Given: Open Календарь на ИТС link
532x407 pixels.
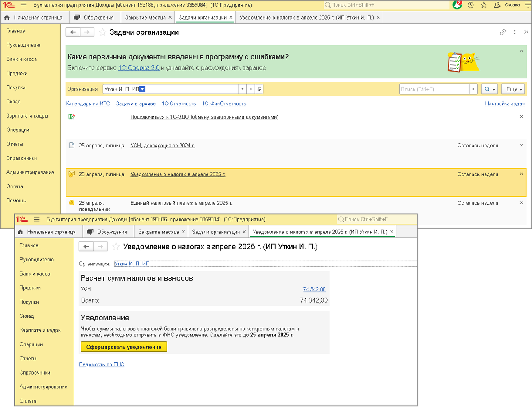Looking at the screenshot, I should [87, 103].
